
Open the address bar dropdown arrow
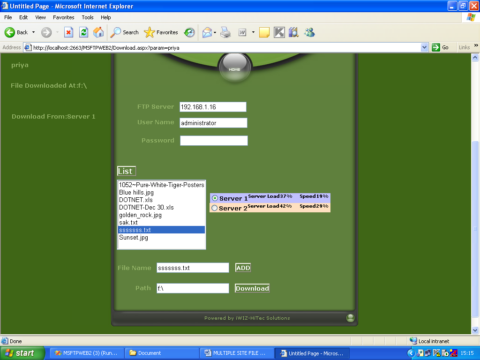(x=424, y=47)
